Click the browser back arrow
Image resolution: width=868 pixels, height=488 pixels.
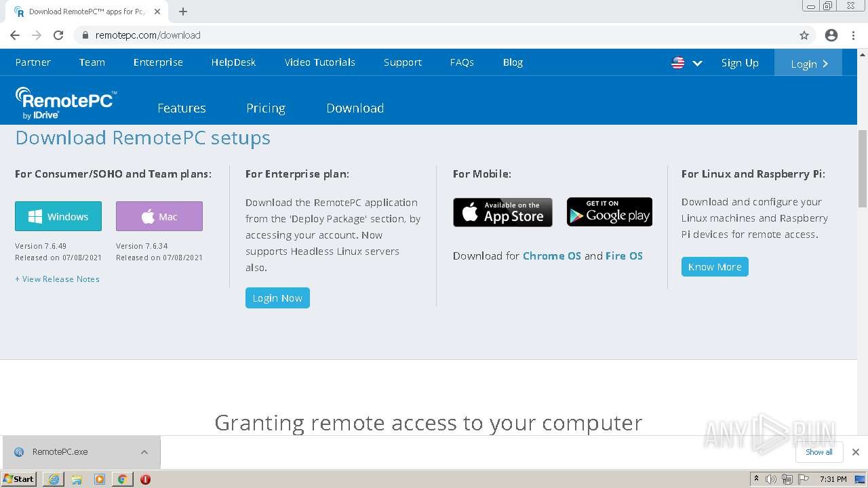click(15, 35)
